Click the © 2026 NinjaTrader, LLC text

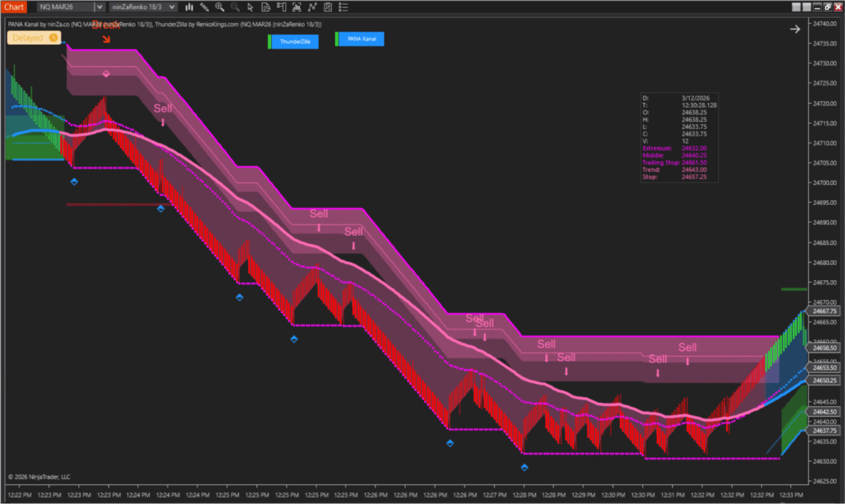pos(39,477)
